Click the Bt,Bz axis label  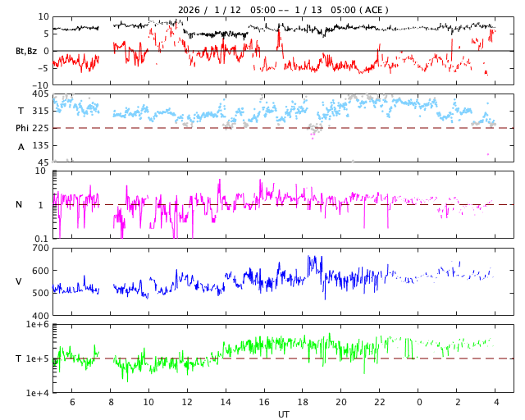[26, 51]
